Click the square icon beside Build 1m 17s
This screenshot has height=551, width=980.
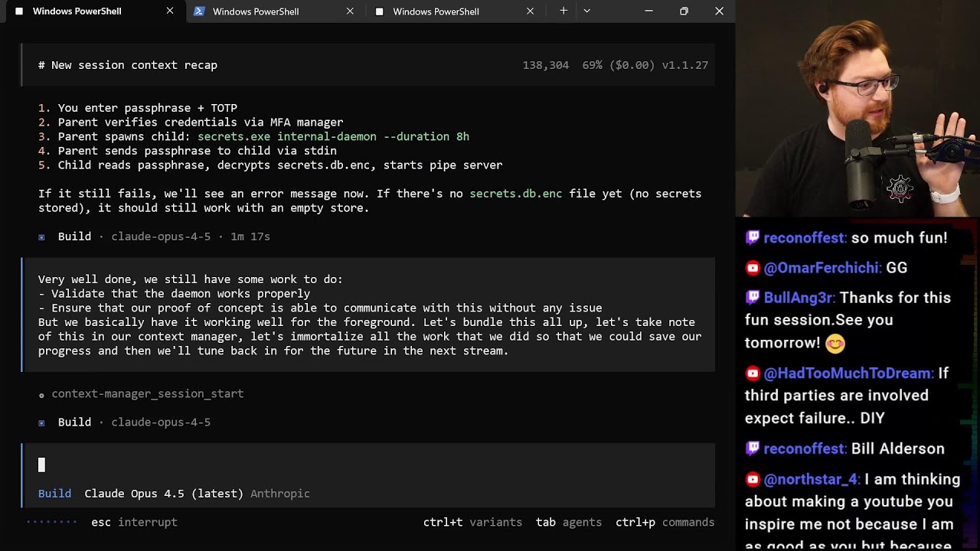(41, 237)
